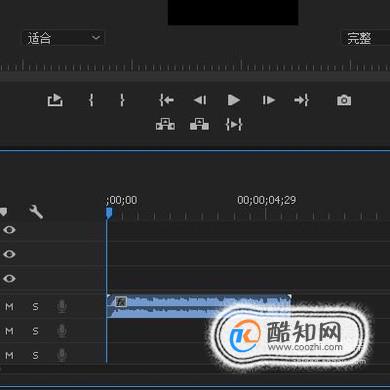Click the fx badge on audio clip
The width and height of the screenshot is (390, 390).
click(x=121, y=302)
